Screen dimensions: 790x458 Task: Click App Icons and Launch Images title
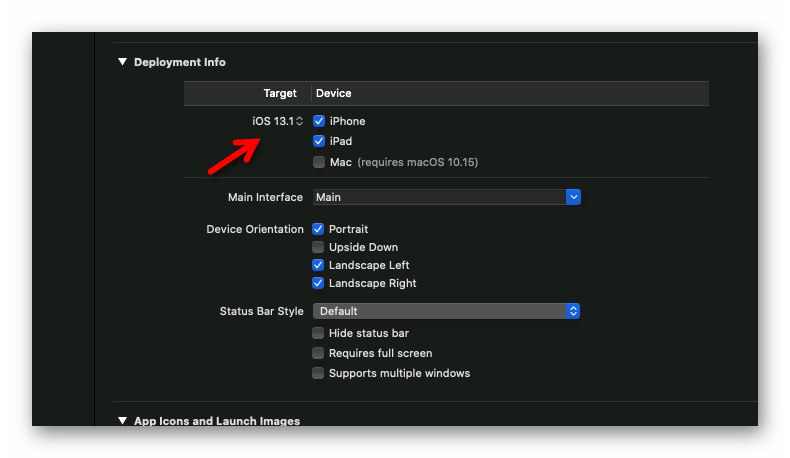(216, 421)
